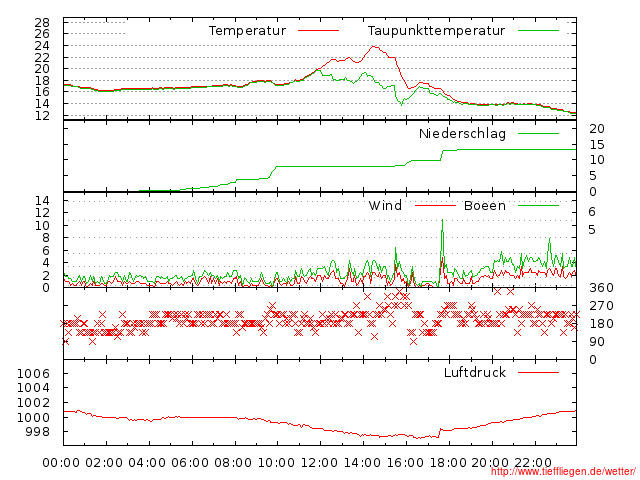The image size is (640, 480).
Task: Select the green Boeen legend line sample
Action: pos(538,206)
